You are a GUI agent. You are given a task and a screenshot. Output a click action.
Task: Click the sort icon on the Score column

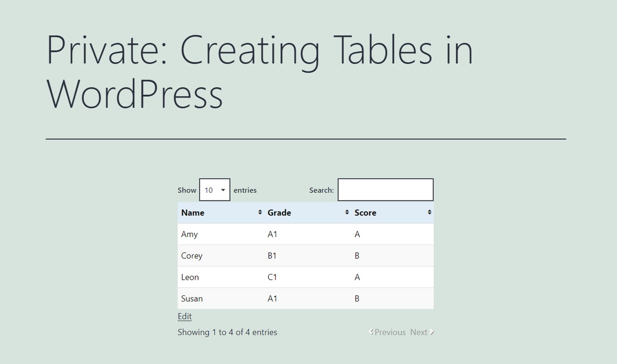tap(429, 212)
